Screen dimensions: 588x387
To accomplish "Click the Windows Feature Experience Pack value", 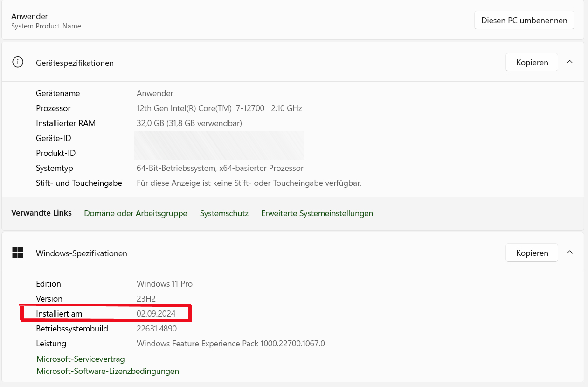I will point(231,344).
